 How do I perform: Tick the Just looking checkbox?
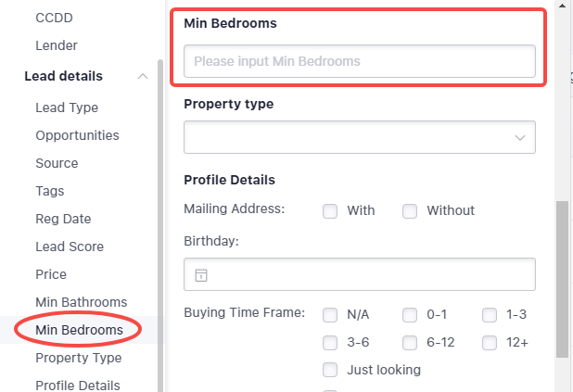[330, 370]
